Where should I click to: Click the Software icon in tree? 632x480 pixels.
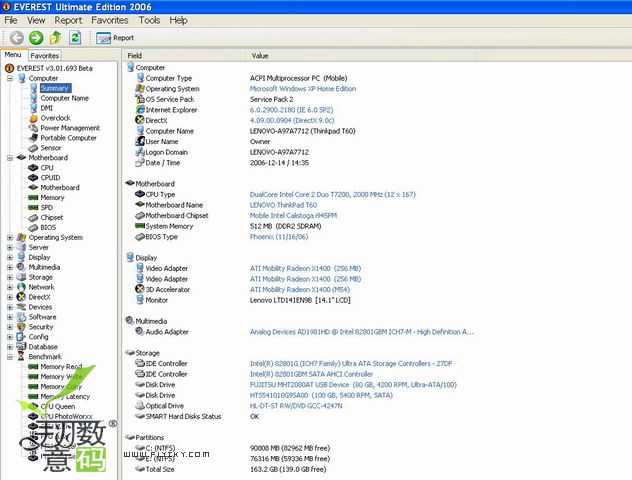21,317
